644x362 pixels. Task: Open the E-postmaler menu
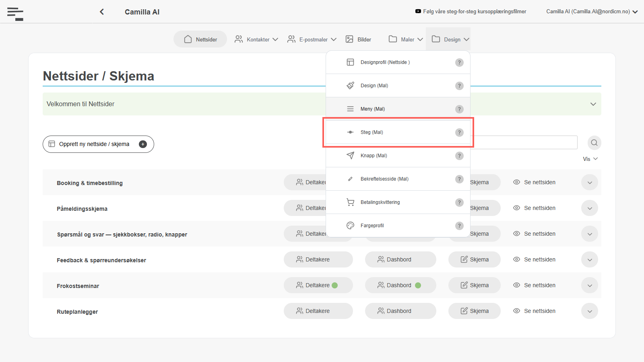(x=312, y=39)
